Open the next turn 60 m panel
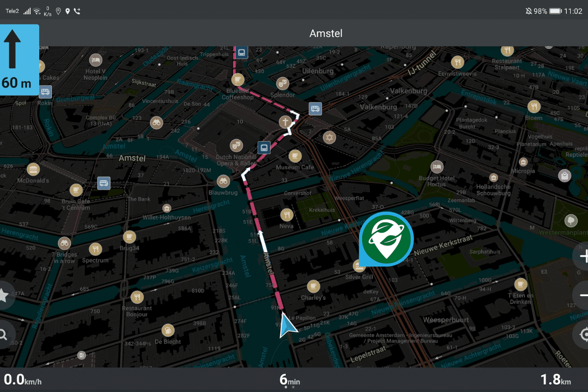 (20, 60)
